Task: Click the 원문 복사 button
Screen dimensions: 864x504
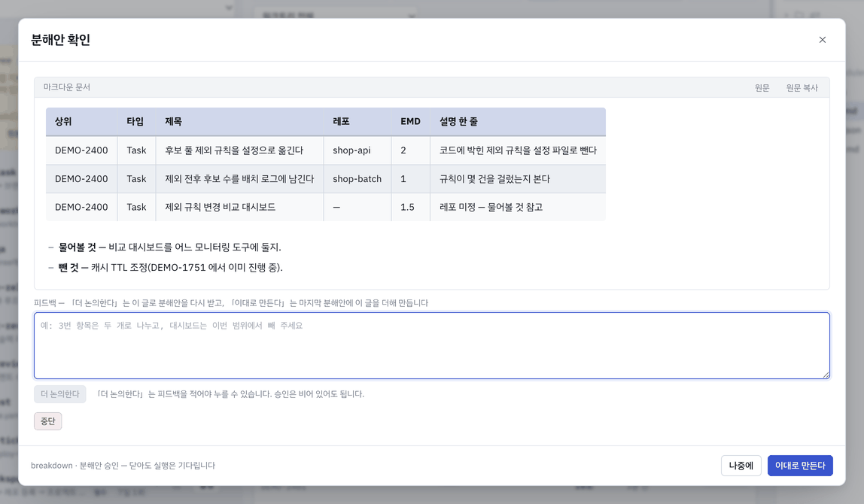Action: tap(802, 87)
